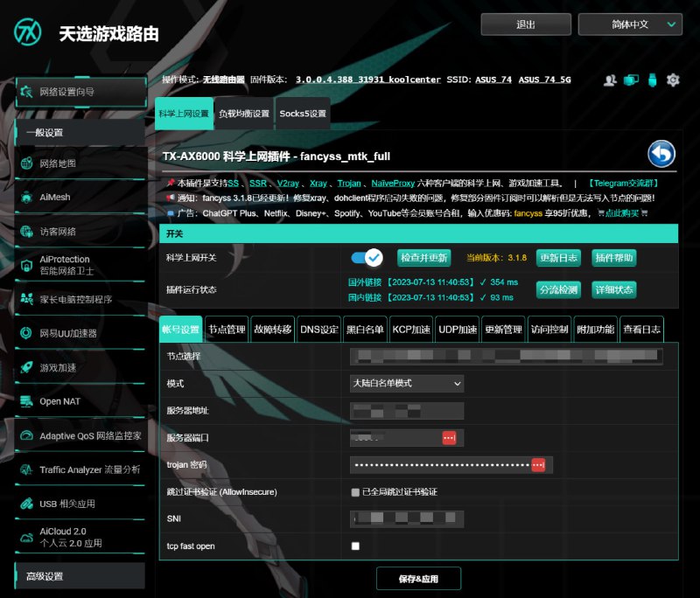
Task: Click the TX logo icon
Action: (x=28, y=32)
